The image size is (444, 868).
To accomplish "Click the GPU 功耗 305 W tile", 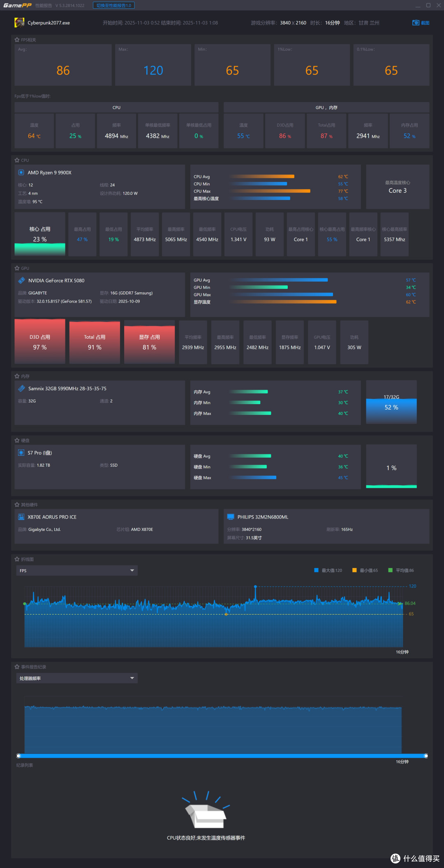I will [x=354, y=342].
